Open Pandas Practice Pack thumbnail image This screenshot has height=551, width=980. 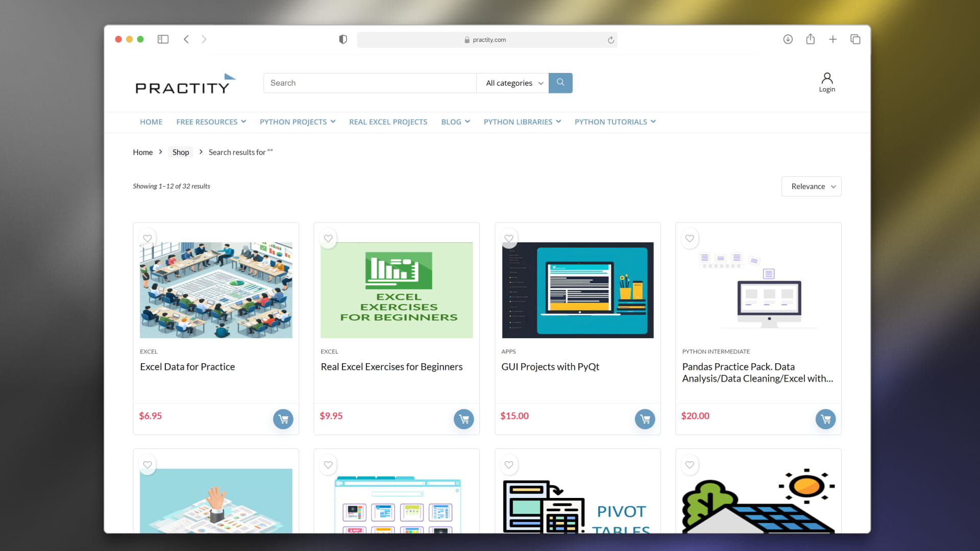pos(758,290)
